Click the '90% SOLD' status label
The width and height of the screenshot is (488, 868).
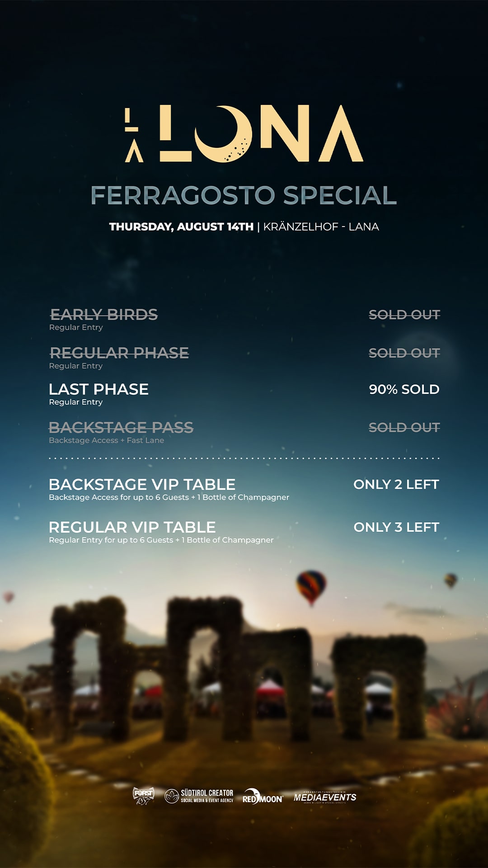click(404, 390)
